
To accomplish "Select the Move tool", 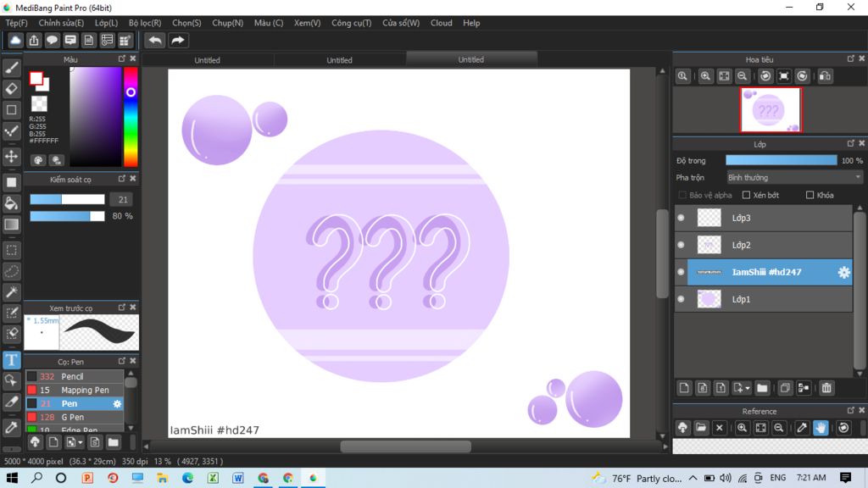I will (11, 156).
